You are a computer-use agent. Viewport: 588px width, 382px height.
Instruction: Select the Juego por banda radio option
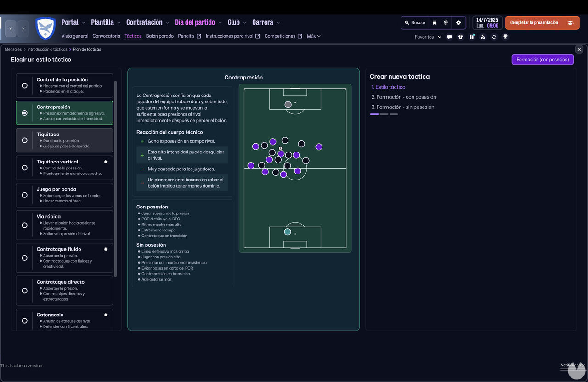pos(25,195)
